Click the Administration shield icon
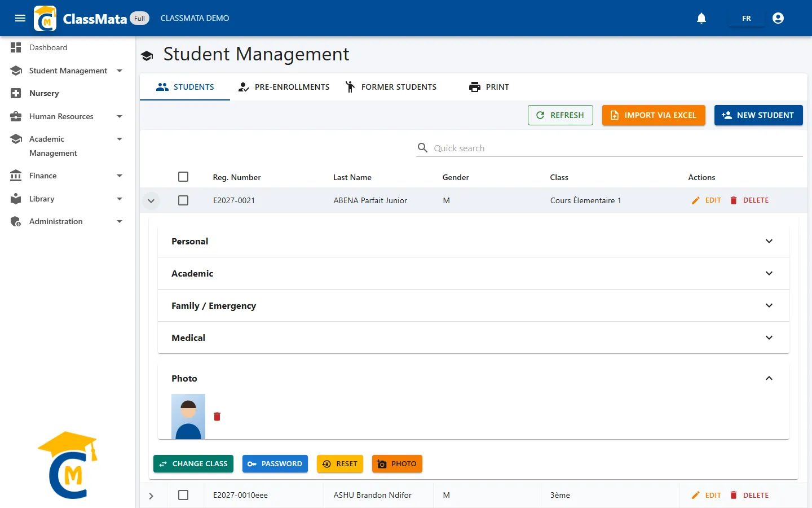Image resolution: width=812 pixels, height=508 pixels. pos(16,221)
